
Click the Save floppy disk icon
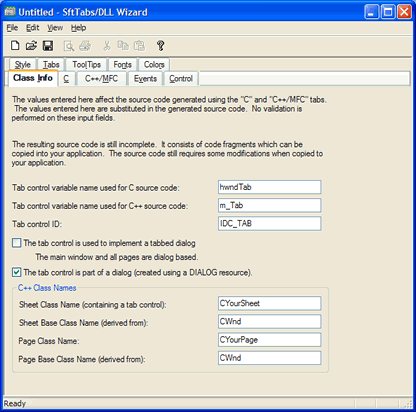click(48, 46)
